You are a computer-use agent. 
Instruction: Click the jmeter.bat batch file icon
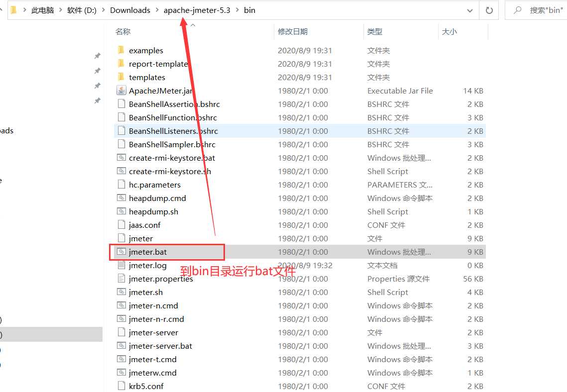pyautogui.click(x=121, y=251)
